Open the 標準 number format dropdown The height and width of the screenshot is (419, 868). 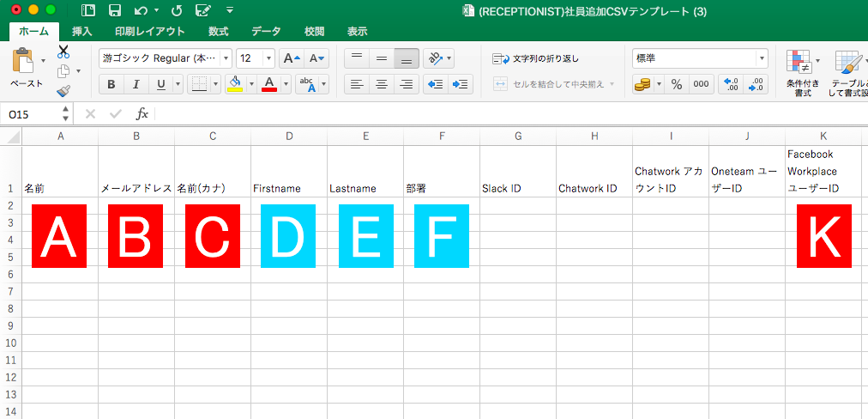[x=762, y=58]
